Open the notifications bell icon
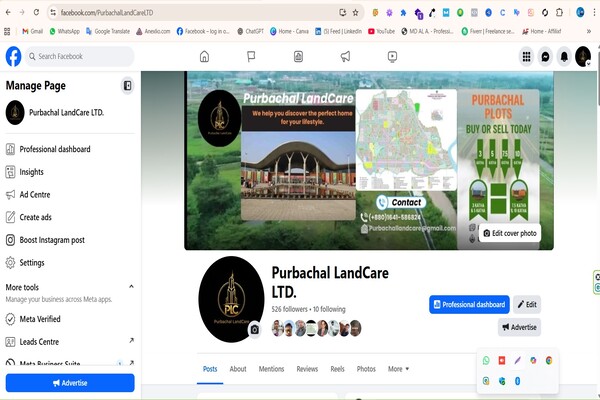 564,57
